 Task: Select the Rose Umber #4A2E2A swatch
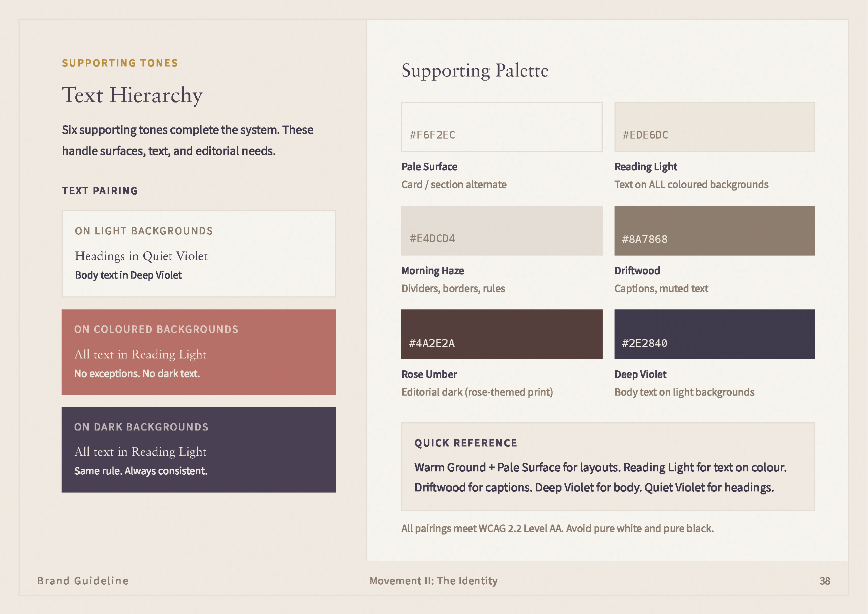click(502, 334)
